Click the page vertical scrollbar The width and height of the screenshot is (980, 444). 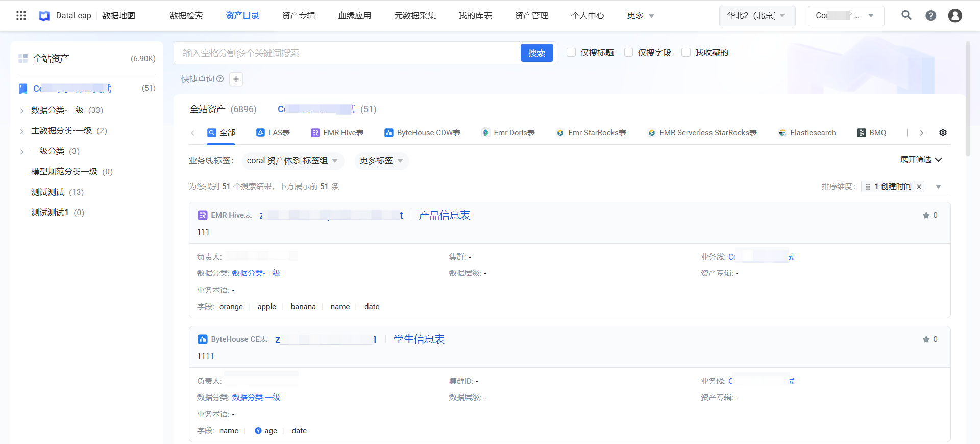pyautogui.click(x=968, y=99)
